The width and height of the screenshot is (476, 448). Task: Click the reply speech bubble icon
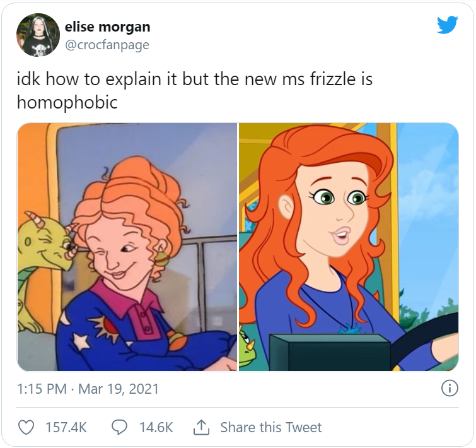click(119, 427)
